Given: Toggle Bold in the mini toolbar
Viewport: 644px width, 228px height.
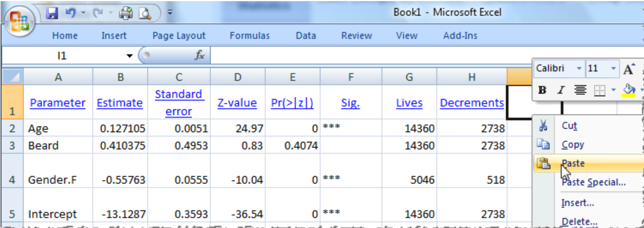Looking at the screenshot, I should point(543,90).
